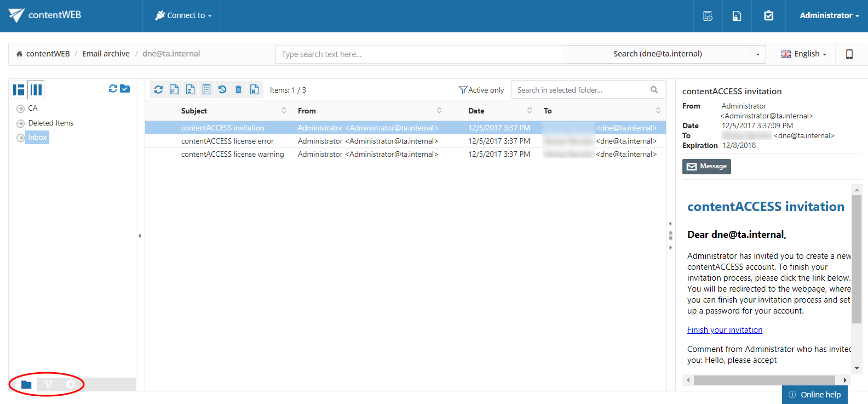Image resolution: width=868 pixels, height=404 pixels.
Task: Open the English language dropdown
Action: point(803,54)
